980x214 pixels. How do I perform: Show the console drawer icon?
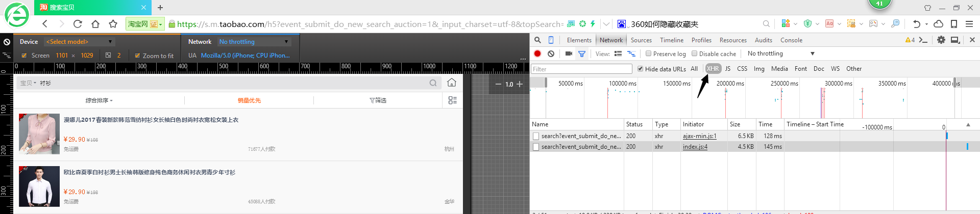pyautogui.click(x=923, y=40)
